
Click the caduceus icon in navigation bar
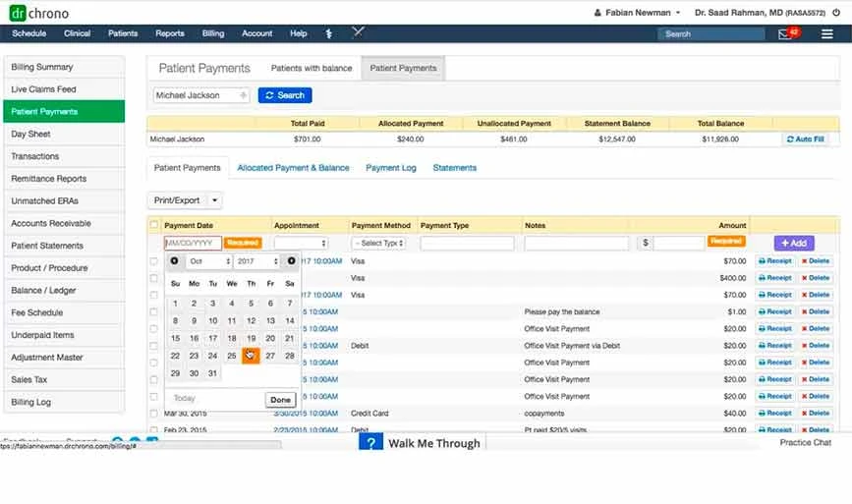coord(328,33)
